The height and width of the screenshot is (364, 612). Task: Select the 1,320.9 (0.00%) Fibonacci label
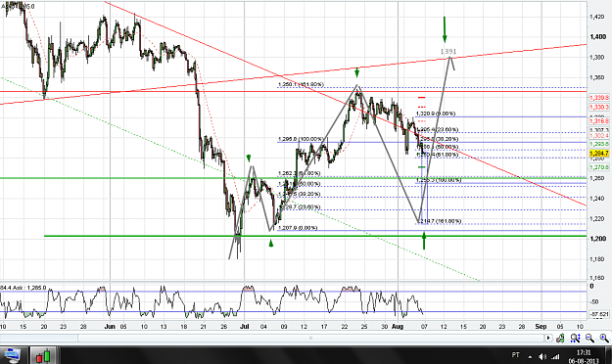pos(436,114)
